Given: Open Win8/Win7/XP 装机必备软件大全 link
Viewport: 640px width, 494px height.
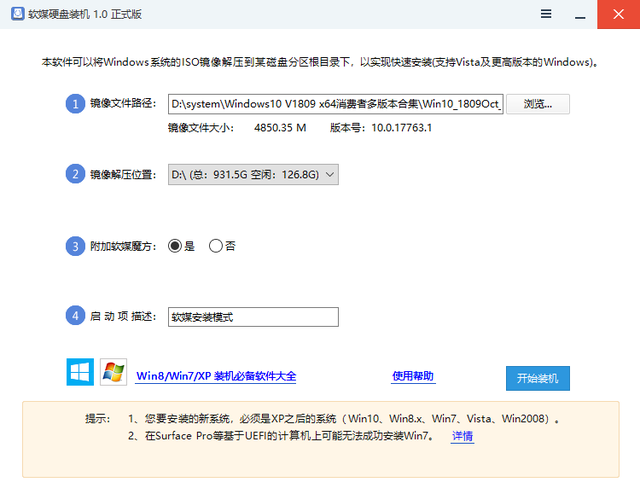Looking at the screenshot, I should [x=216, y=376].
